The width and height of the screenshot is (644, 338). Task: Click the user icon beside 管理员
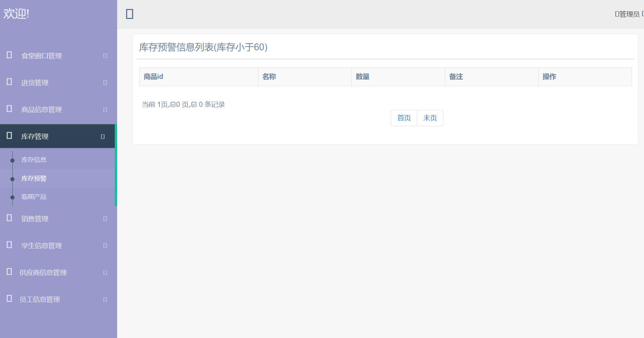click(617, 14)
